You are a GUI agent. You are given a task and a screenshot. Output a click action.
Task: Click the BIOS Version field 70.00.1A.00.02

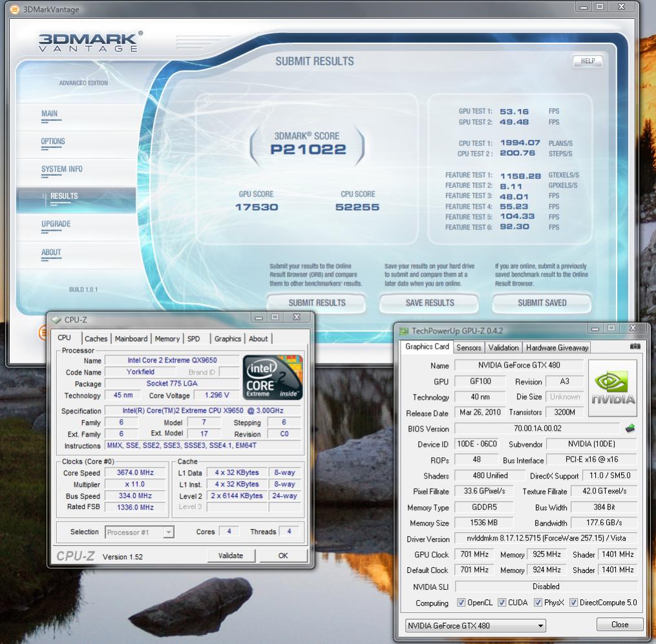tap(537, 428)
